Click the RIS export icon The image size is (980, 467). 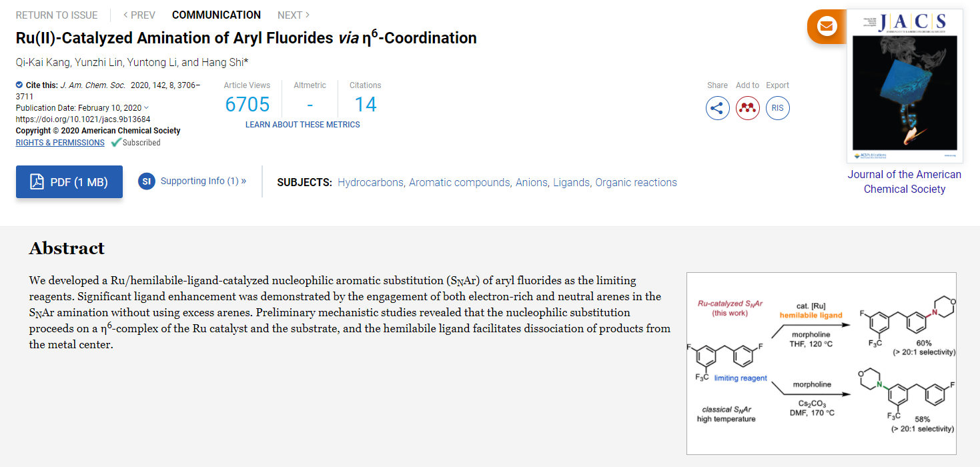[x=778, y=108]
